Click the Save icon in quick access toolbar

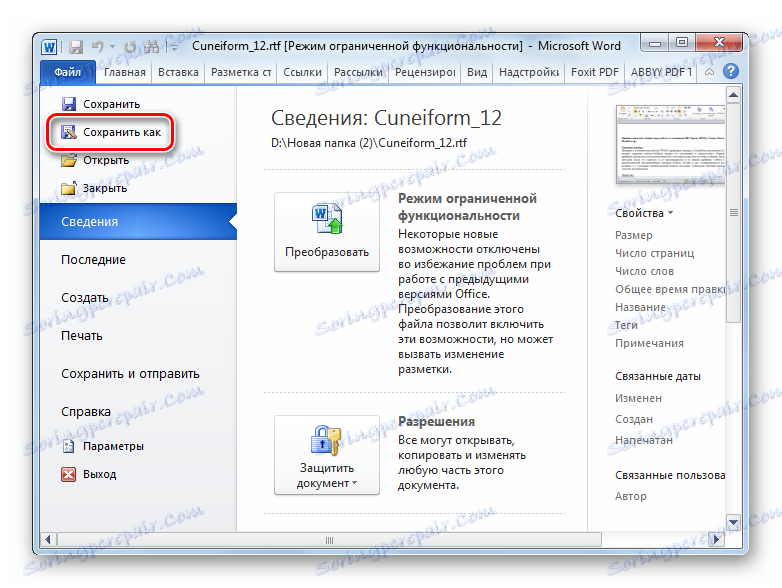coord(76,47)
